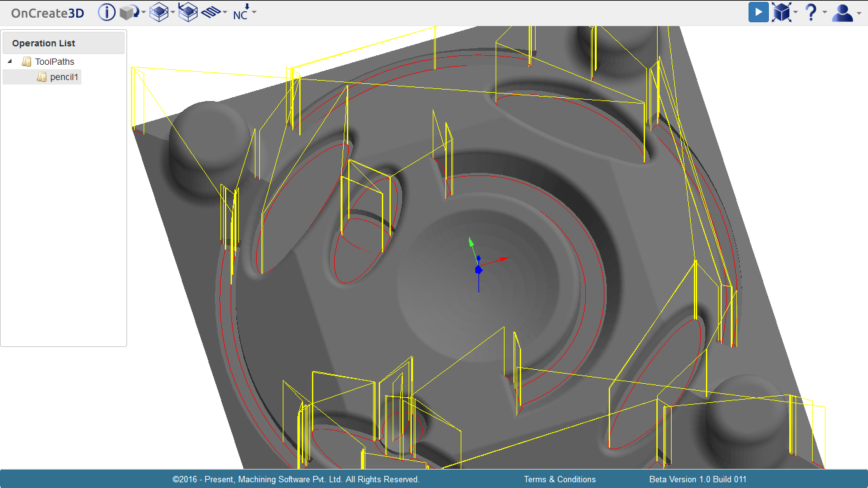Click the stock box with axis icon
This screenshot has width=868, height=488.
(x=188, y=12)
